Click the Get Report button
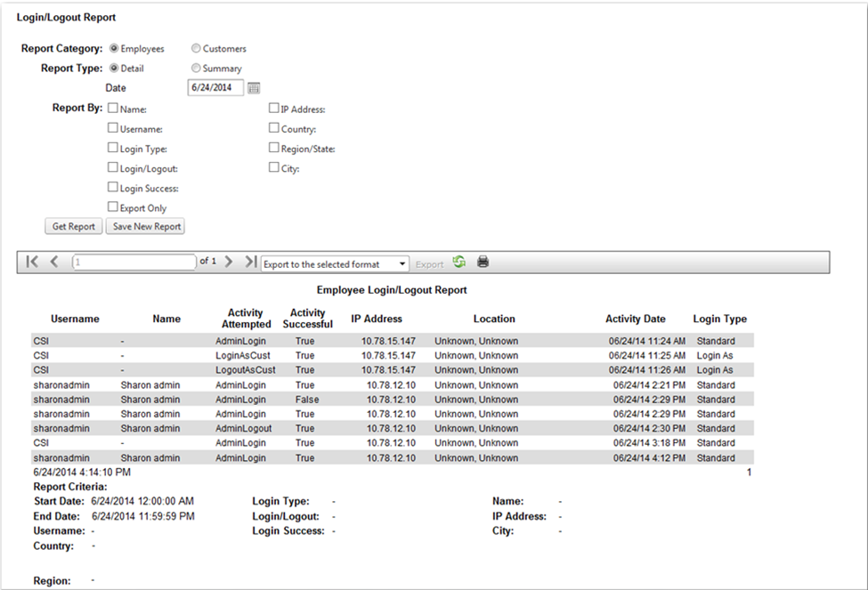The width and height of the screenshot is (868, 590). [74, 226]
